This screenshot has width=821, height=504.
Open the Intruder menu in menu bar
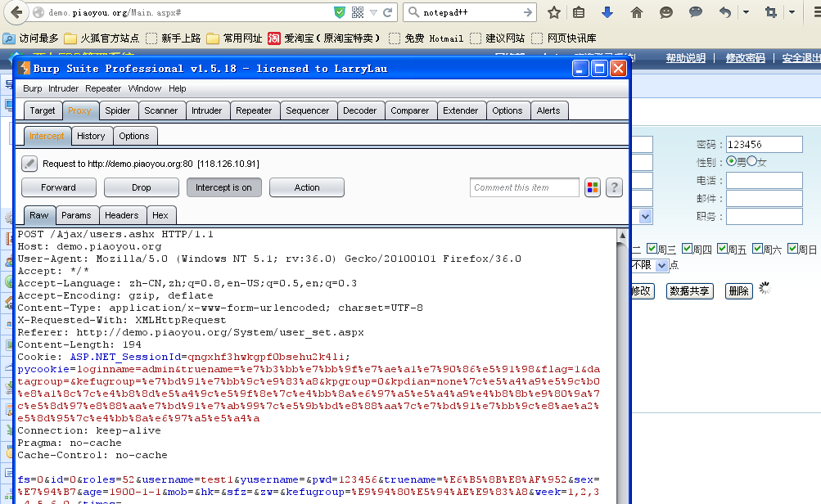(63, 88)
